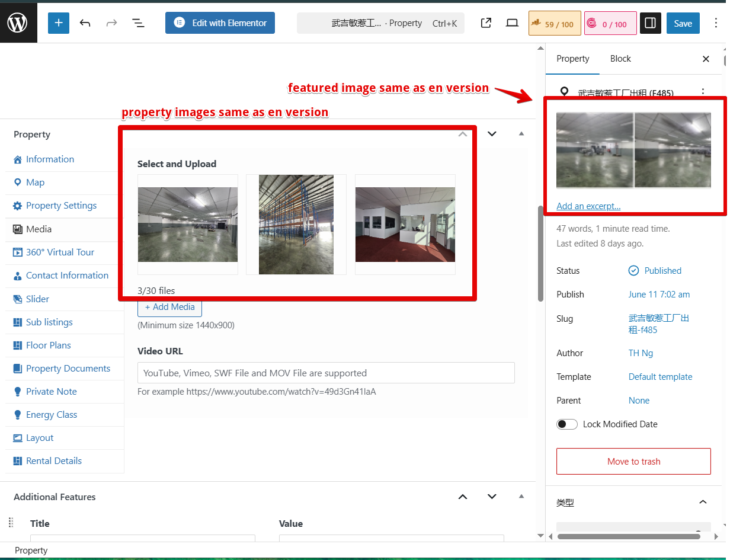Toggle the Lock Modified Date switch

[x=567, y=424]
